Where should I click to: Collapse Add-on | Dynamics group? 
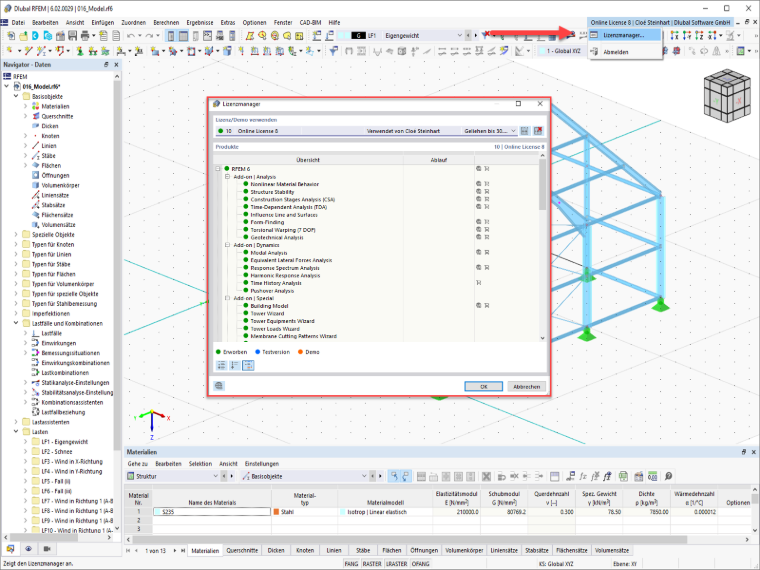tap(227, 245)
